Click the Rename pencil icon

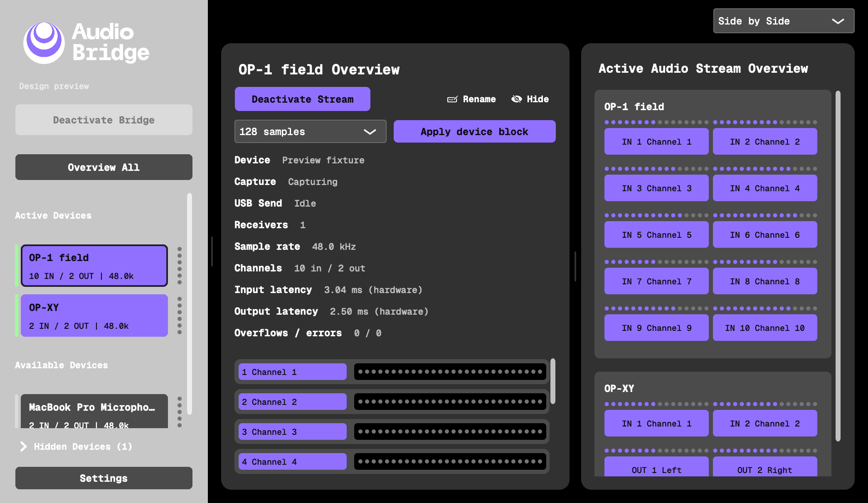[x=452, y=99]
